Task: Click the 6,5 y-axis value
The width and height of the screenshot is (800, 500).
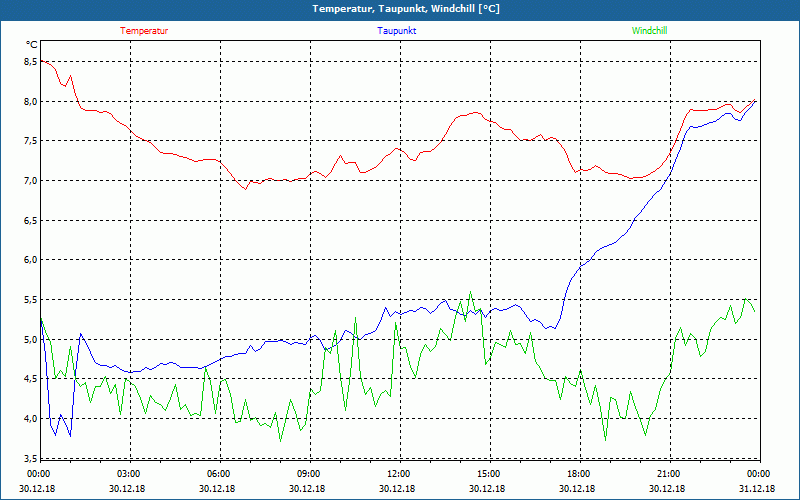Action: (31, 220)
